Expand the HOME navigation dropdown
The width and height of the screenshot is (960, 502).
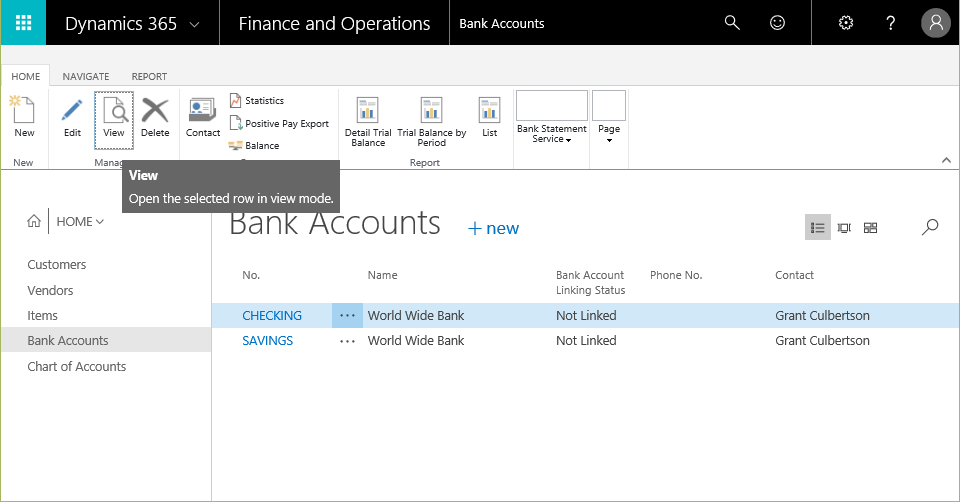[x=80, y=222]
